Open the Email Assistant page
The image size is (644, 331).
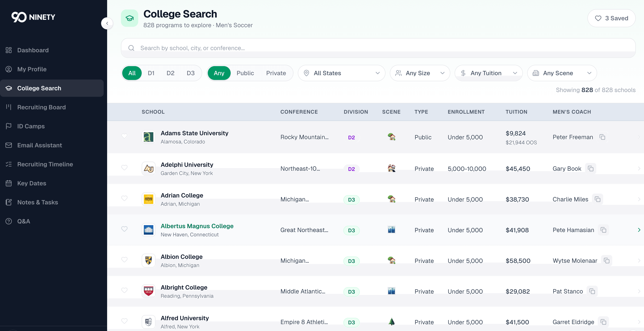click(52, 145)
